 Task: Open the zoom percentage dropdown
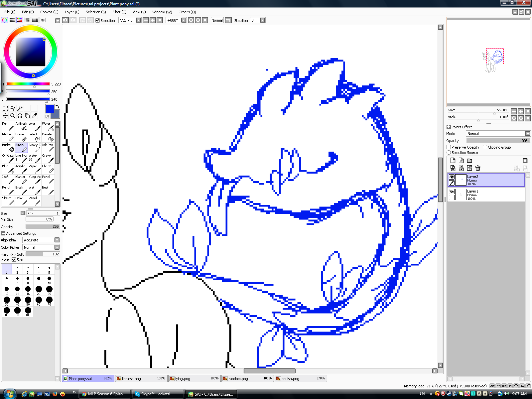click(x=139, y=20)
